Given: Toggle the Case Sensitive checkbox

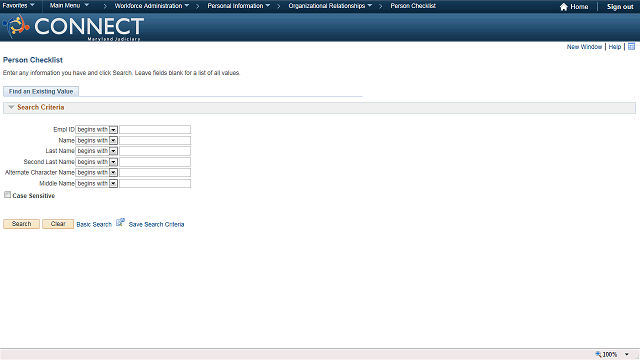Looking at the screenshot, I should click(x=7, y=195).
